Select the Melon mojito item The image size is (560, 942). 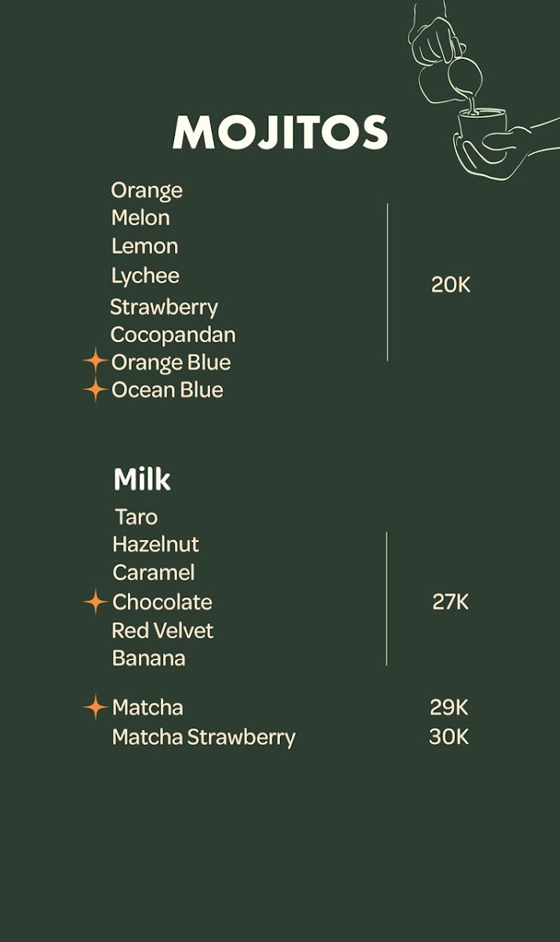click(x=140, y=217)
